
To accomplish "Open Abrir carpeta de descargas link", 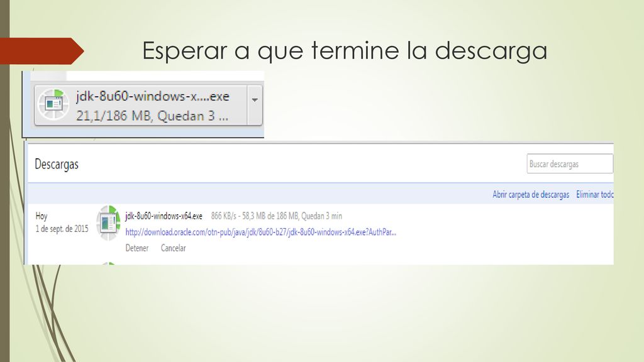I will (x=531, y=195).
